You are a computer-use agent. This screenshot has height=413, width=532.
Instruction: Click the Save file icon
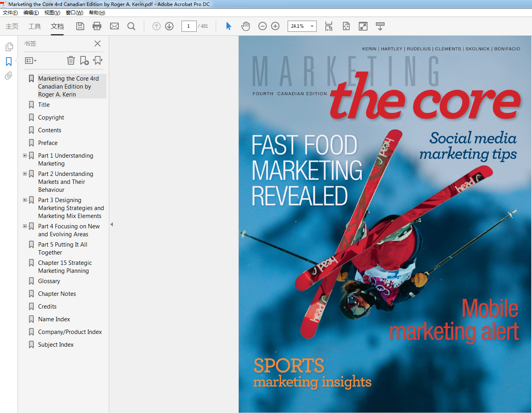(80, 26)
